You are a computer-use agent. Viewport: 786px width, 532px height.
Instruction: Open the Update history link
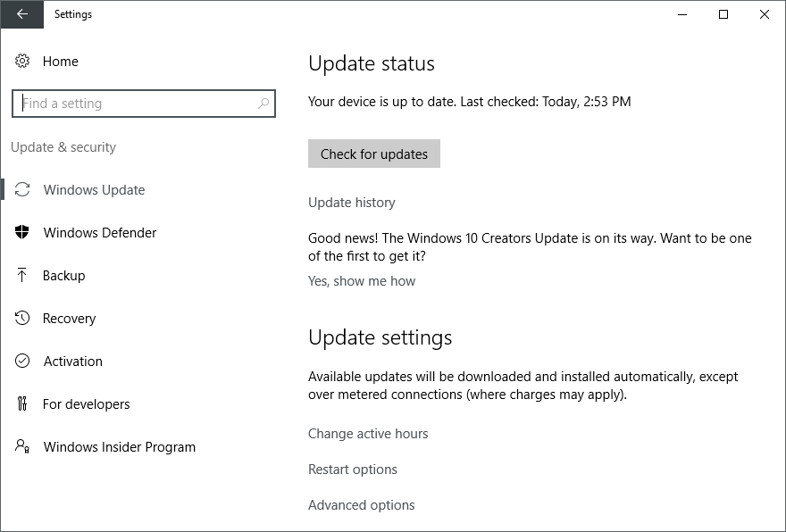click(x=351, y=203)
